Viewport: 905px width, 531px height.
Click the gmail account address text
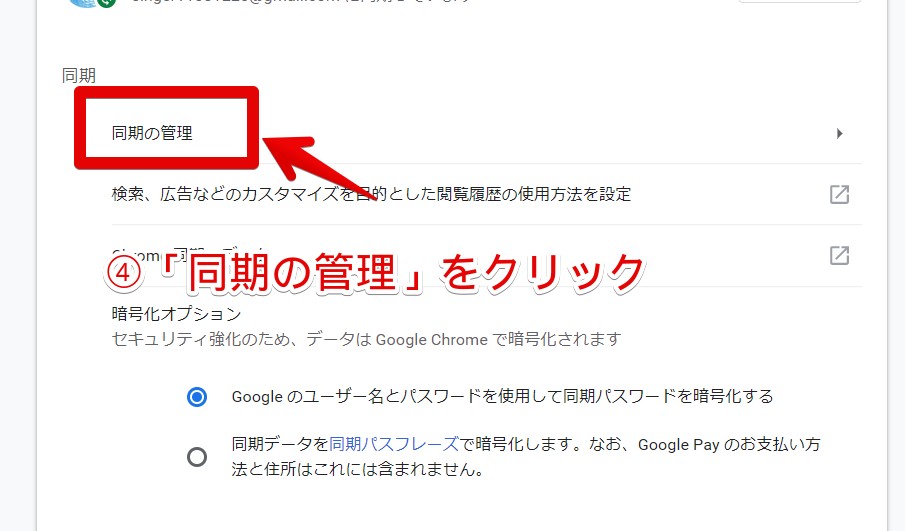pyautogui.click(x=300, y=2)
